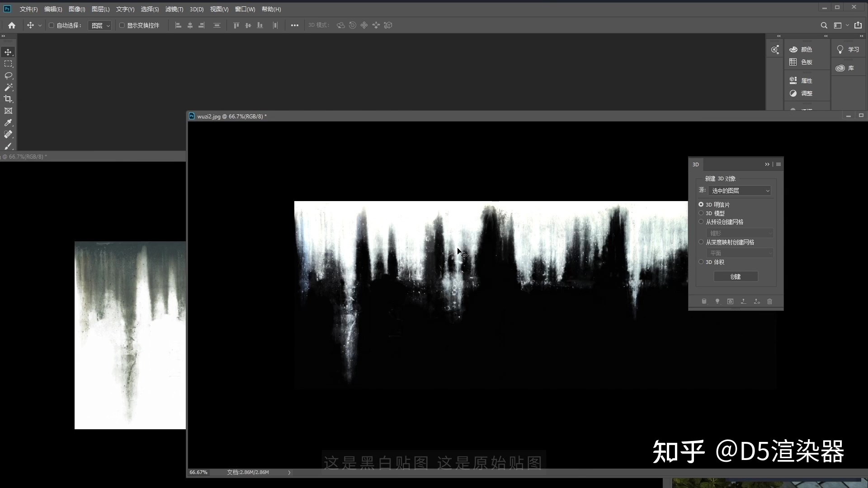Screen dimensions: 868x488
Task: Select the Lasso tool
Action: [x=8, y=75]
